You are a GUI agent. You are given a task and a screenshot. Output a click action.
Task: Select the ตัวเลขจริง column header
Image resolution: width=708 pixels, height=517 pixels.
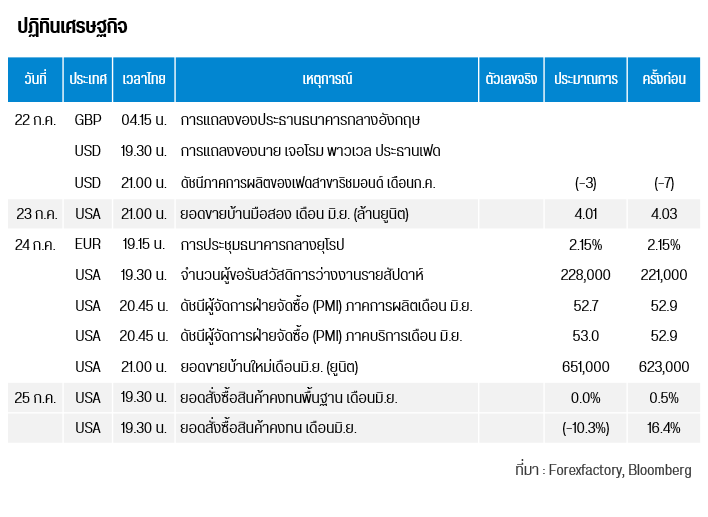click(x=511, y=78)
